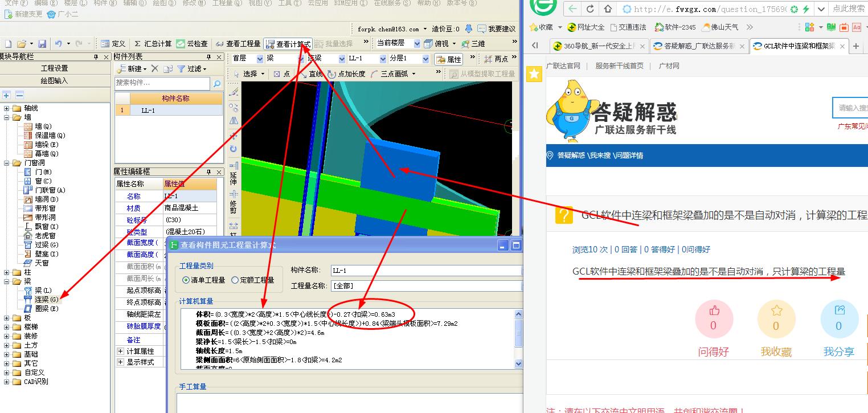Choose the 点加长度 drawing tool
Image resolution: width=868 pixels, height=413 pixels.
[347, 74]
